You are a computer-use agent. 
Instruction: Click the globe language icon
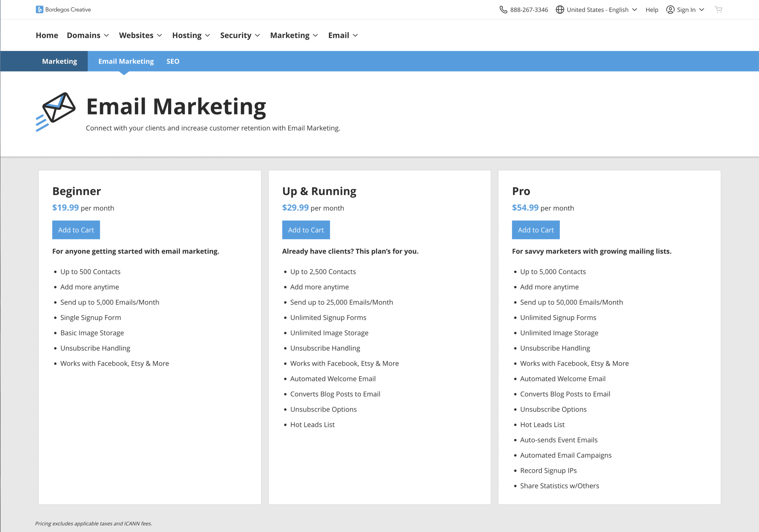point(560,9)
